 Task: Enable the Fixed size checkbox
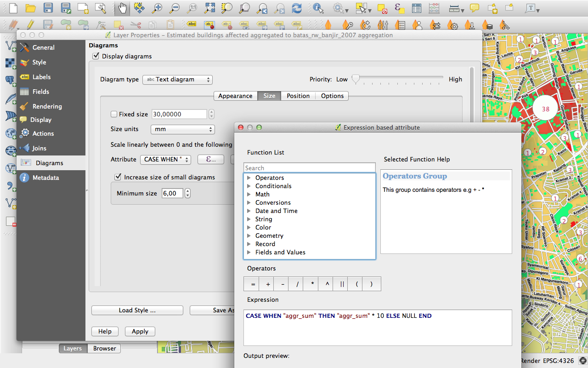[114, 114]
